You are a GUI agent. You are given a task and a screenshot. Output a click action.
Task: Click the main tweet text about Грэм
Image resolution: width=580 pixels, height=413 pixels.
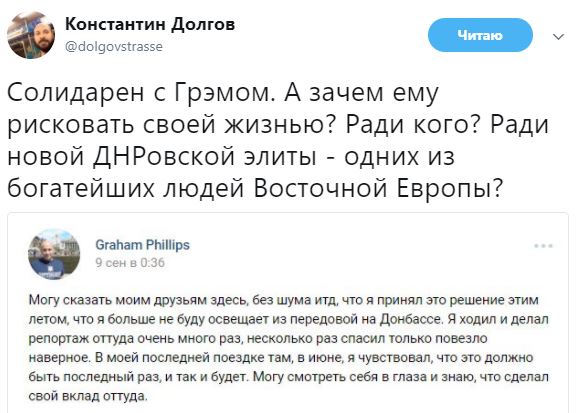tap(278, 140)
